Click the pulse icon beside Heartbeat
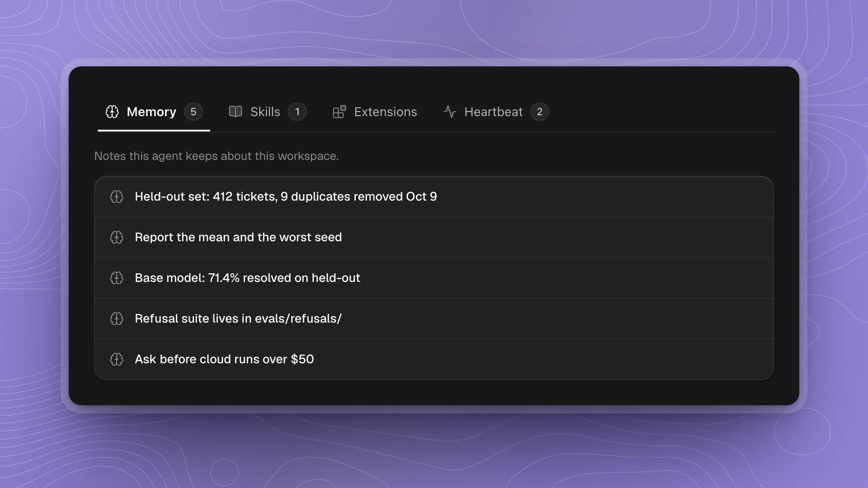 click(450, 112)
